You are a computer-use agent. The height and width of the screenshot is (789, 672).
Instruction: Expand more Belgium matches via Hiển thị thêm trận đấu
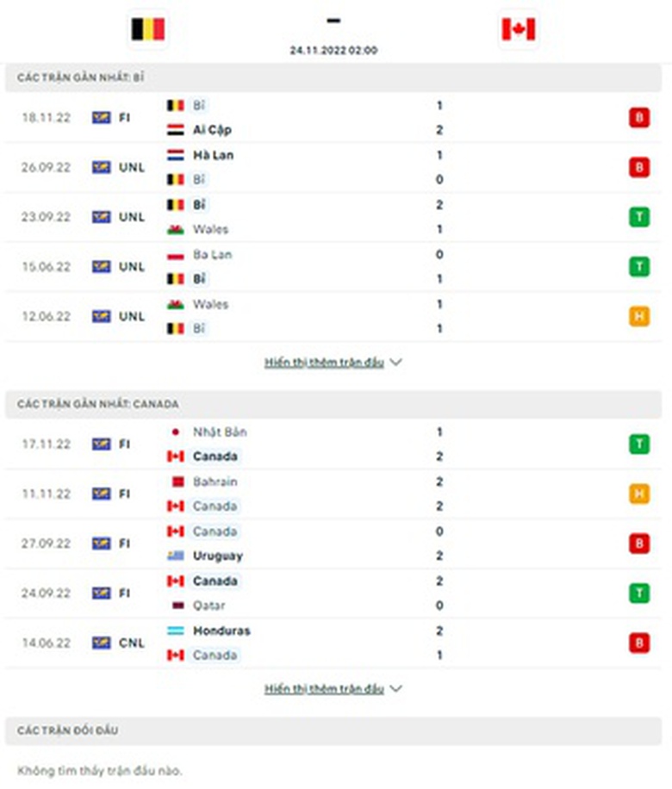[324, 363]
